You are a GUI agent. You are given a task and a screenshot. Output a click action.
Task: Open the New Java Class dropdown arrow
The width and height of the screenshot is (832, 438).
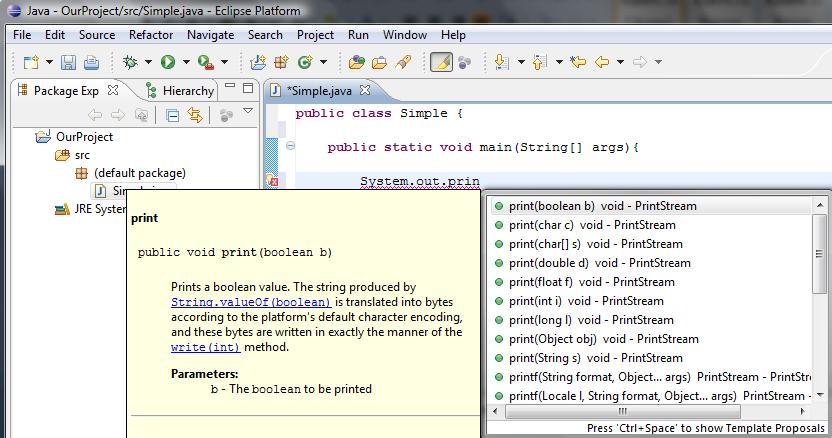pyautogui.click(x=324, y=62)
